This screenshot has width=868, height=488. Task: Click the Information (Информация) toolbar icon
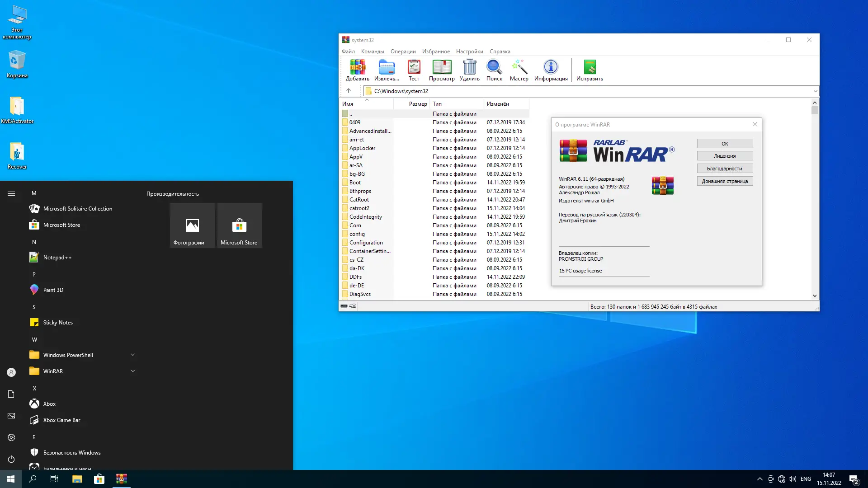tap(551, 68)
